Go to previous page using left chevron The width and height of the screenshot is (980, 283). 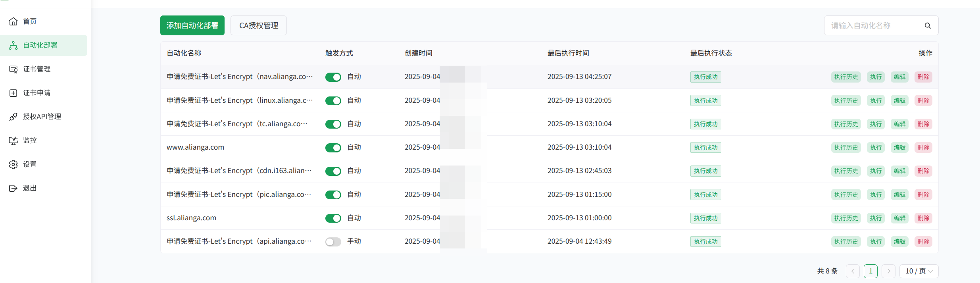point(853,271)
